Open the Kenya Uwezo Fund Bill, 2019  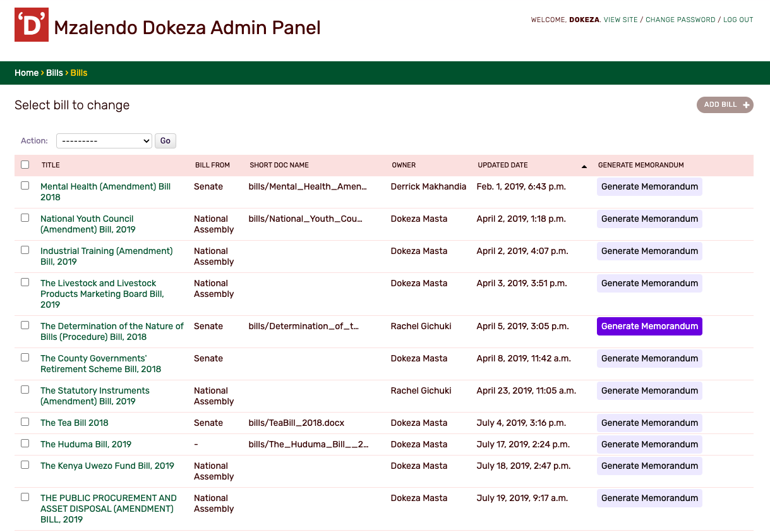[x=107, y=466]
